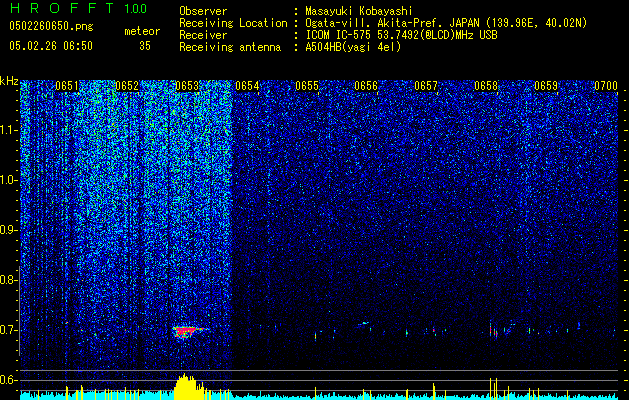
Task: Click the 0658 time marker
Action: pyautogui.click(x=486, y=86)
